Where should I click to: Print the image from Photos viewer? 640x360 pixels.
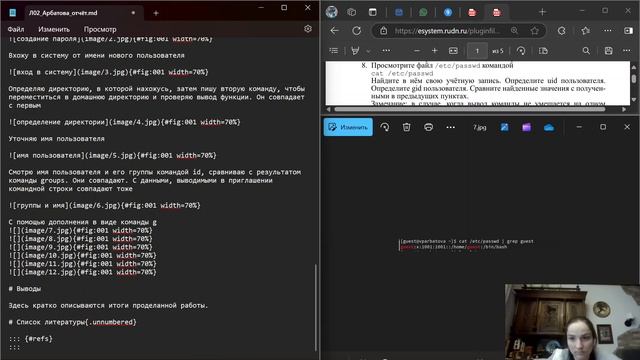(428, 127)
